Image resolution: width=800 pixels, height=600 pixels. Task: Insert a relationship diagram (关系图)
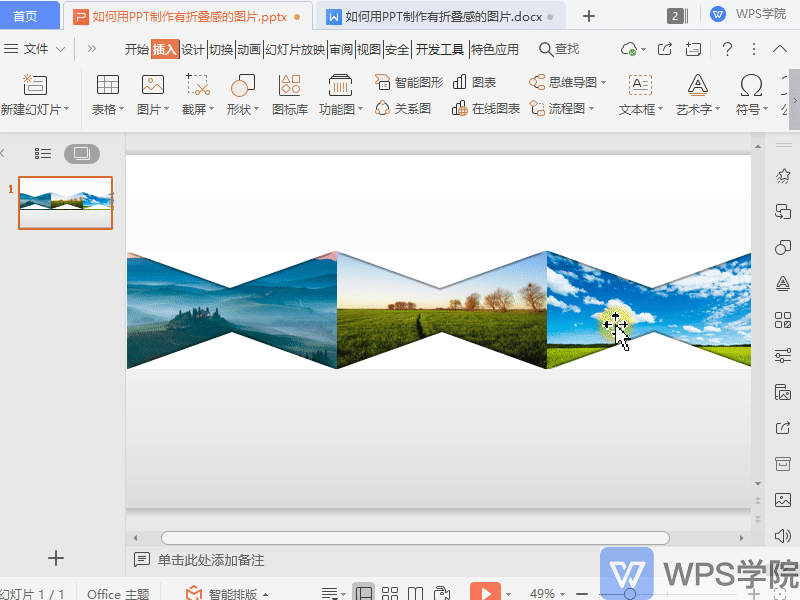point(403,108)
